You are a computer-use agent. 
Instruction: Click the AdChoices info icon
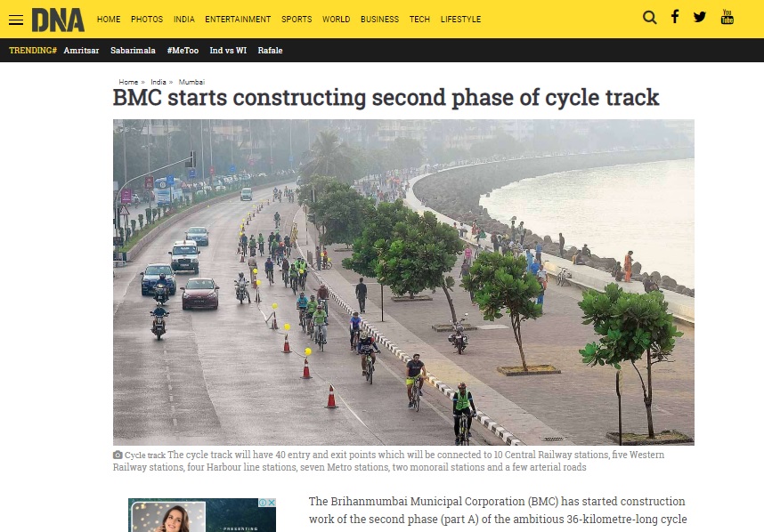pos(263,503)
